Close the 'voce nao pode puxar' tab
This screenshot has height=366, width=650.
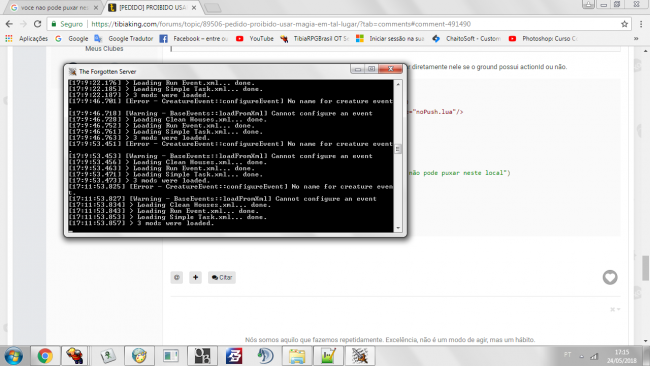(96, 7)
